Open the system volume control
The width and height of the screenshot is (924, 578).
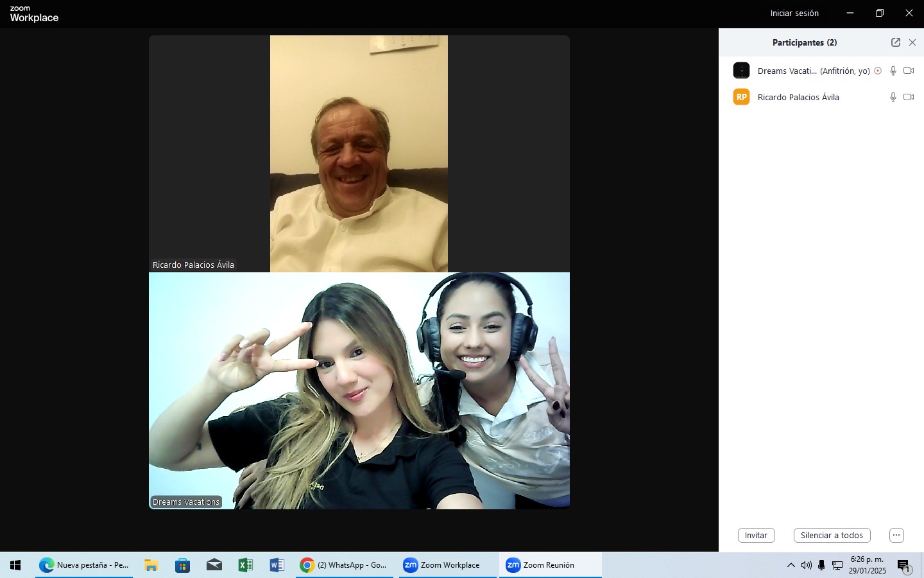[806, 565]
